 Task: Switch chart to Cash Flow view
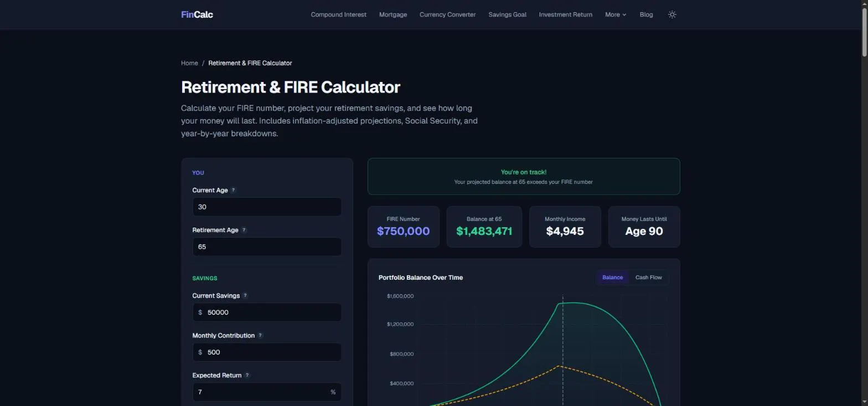(x=648, y=277)
